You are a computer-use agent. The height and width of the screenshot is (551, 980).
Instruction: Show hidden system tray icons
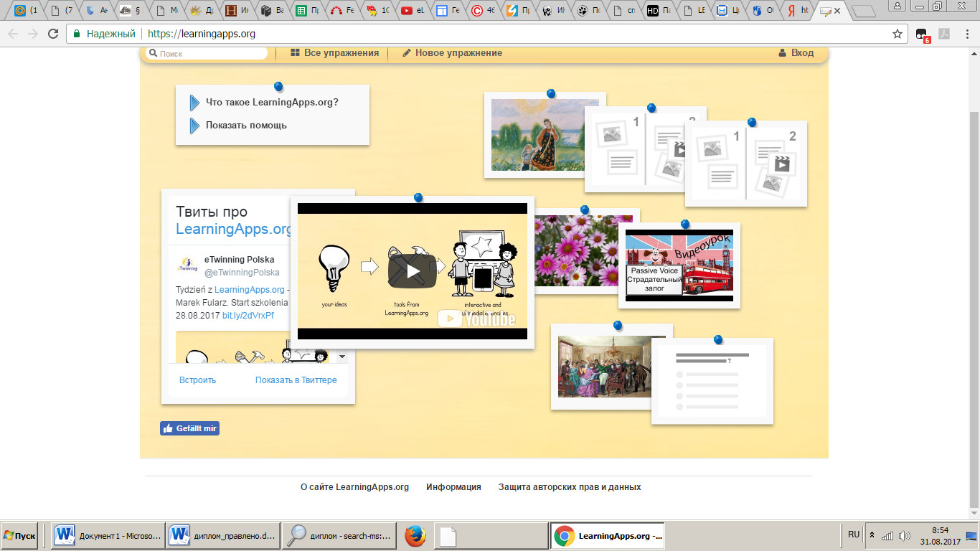point(872,535)
